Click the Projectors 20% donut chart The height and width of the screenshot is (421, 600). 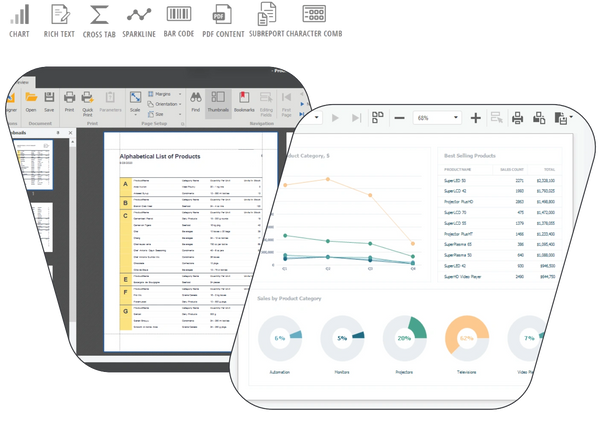coord(404,338)
